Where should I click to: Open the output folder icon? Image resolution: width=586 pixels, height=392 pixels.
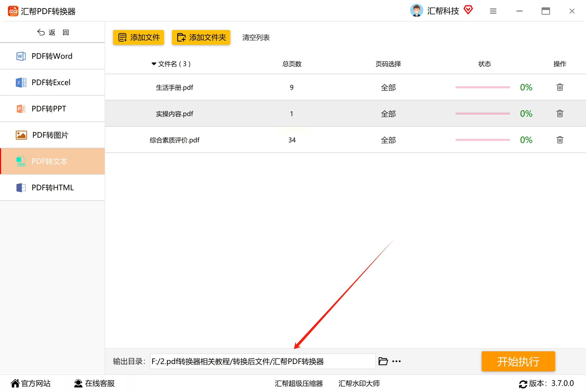(383, 361)
